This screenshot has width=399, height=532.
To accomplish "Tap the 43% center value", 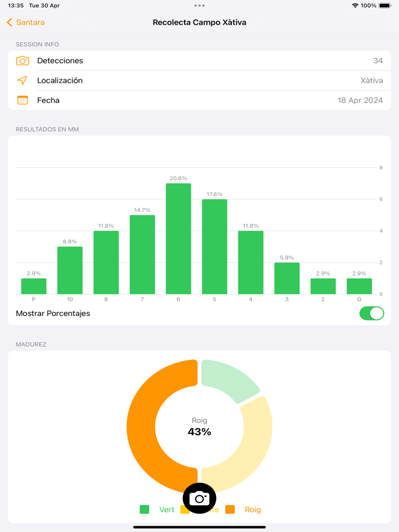I will point(199,432).
